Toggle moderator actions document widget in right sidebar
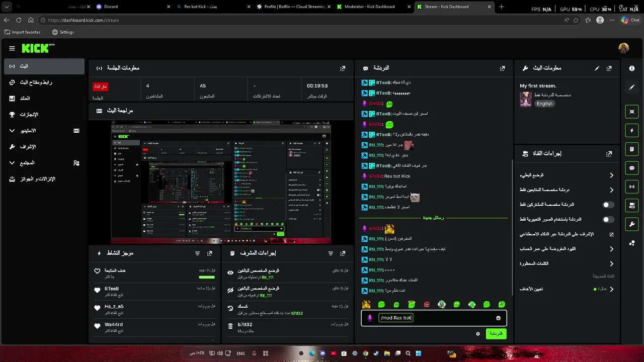 [x=632, y=149]
